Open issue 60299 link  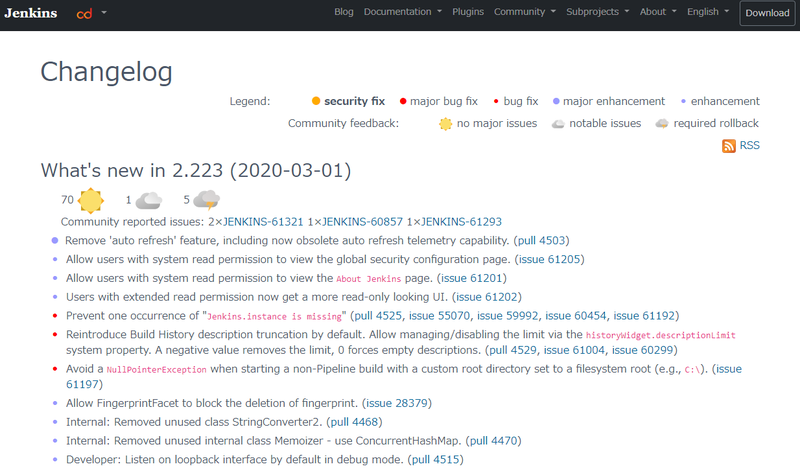(642, 350)
